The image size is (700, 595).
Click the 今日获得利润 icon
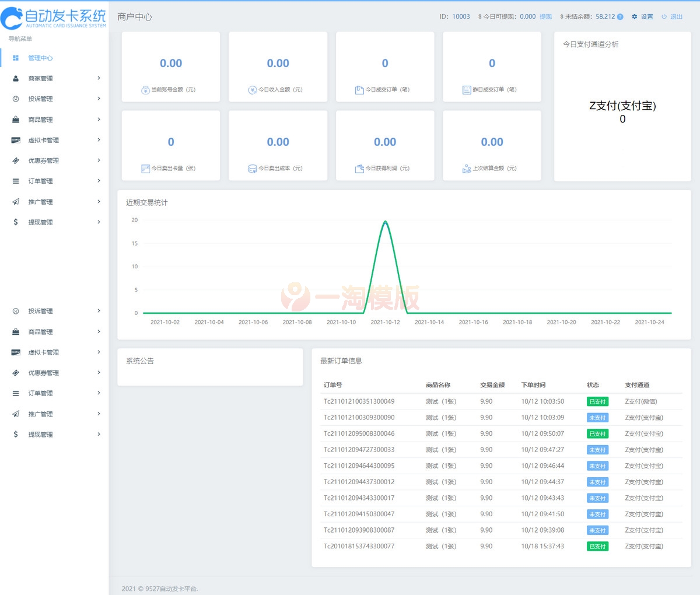[359, 169]
